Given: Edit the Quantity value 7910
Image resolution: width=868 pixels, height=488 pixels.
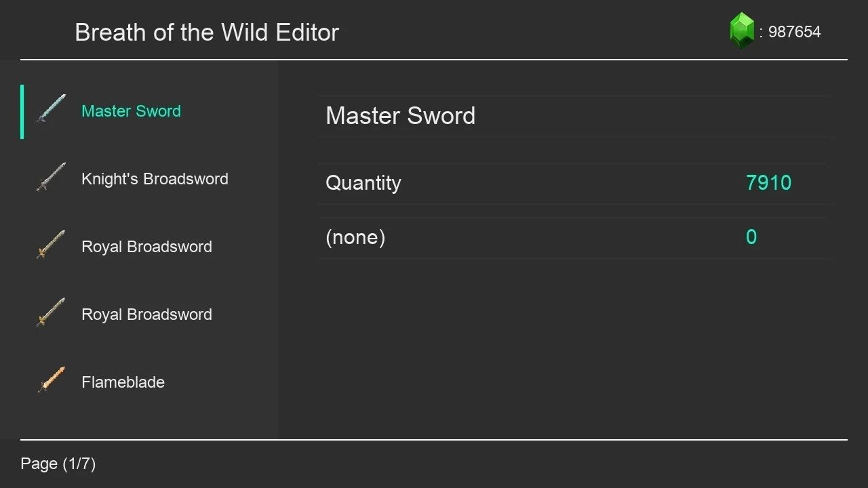Looking at the screenshot, I should point(768,183).
